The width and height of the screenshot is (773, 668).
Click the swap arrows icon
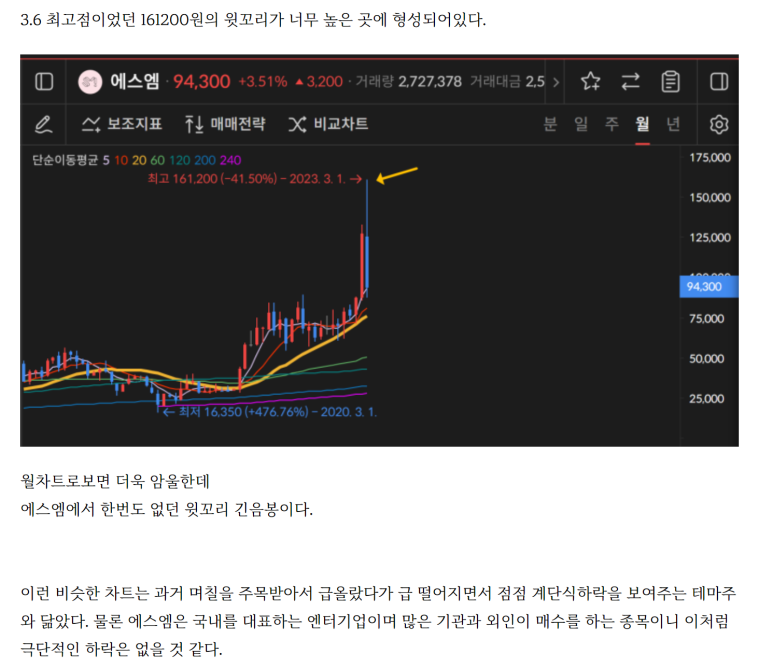tap(631, 81)
